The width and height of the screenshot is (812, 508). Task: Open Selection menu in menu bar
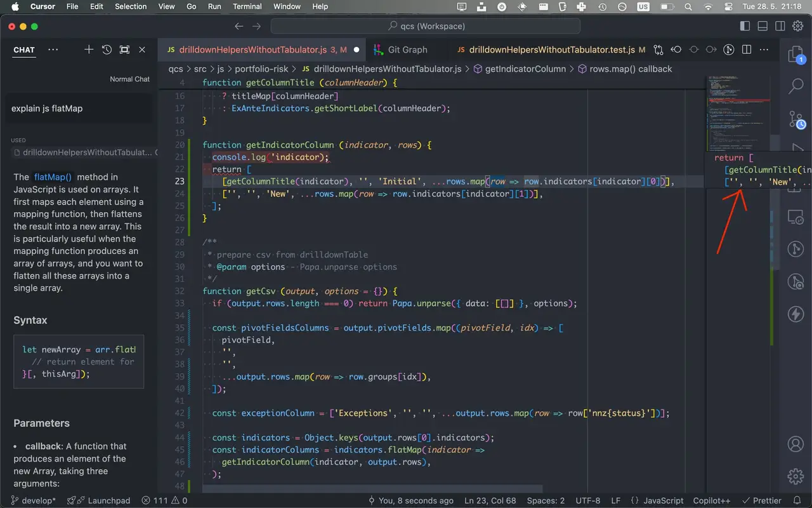131,6
